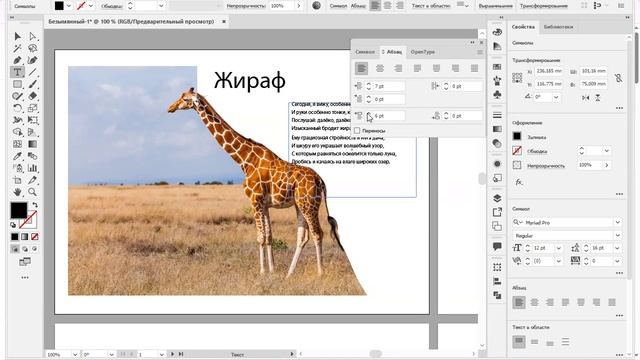Align right in floating Абзац panel
This screenshot has height=360, width=640.
pyautogui.click(x=398, y=68)
